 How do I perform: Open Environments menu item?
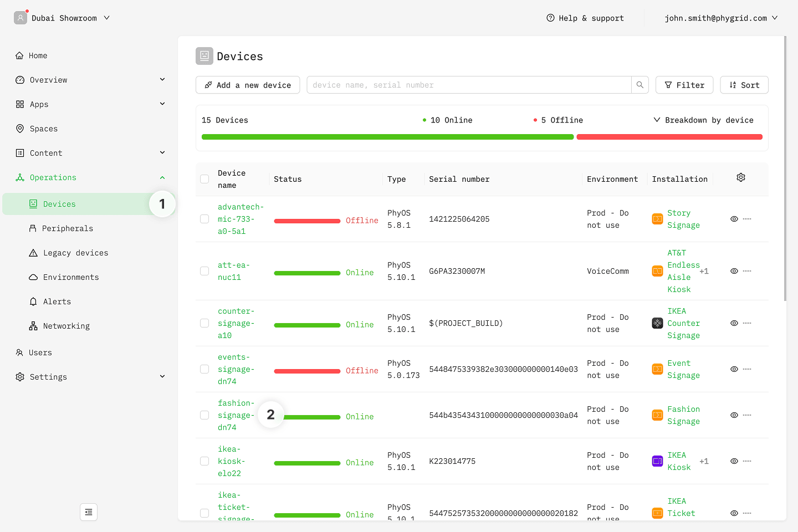(x=71, y=277)
